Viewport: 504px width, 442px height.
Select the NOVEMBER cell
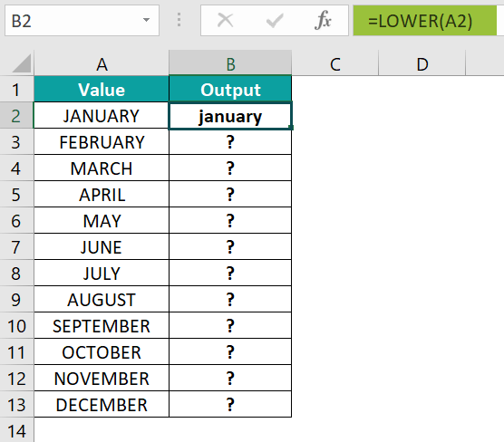[102, 379]
